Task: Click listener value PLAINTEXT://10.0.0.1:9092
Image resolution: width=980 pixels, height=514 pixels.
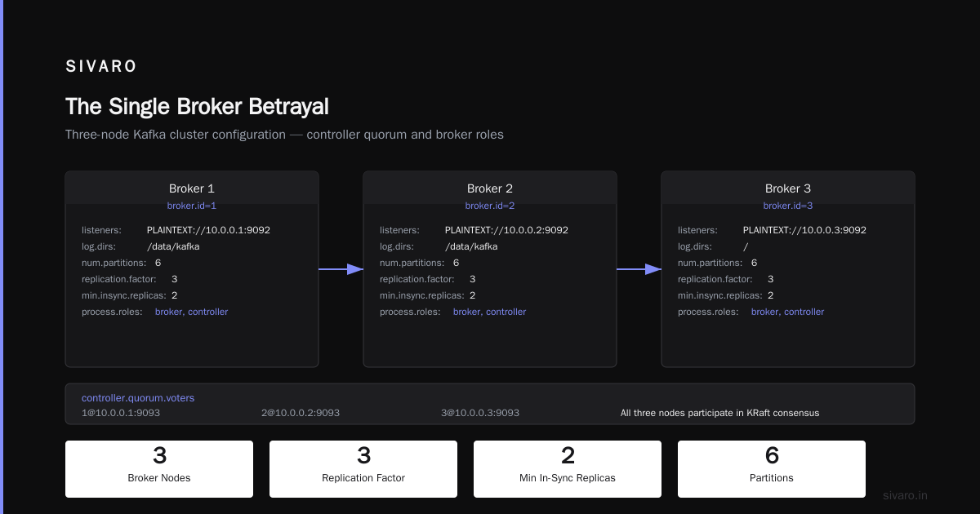Action: 208,230
